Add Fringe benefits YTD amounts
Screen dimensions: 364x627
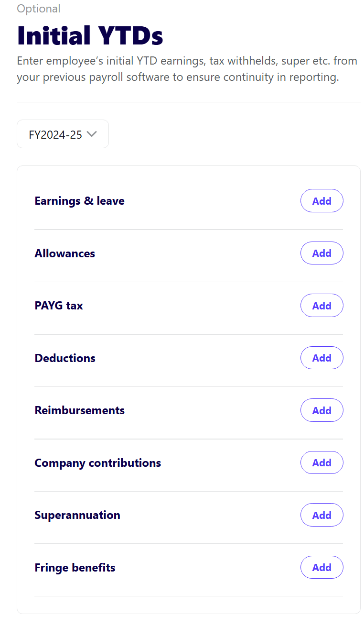click(321, 567)
